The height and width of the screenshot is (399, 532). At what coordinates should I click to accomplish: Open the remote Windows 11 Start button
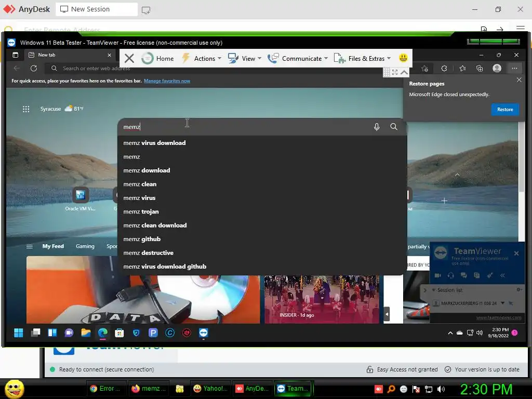click(19, 333)
